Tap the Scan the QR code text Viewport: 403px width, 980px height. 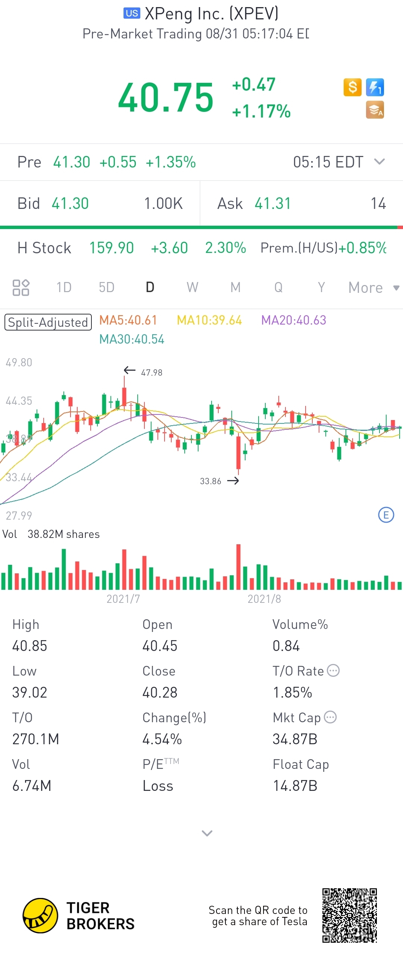[x=258, y=916]
